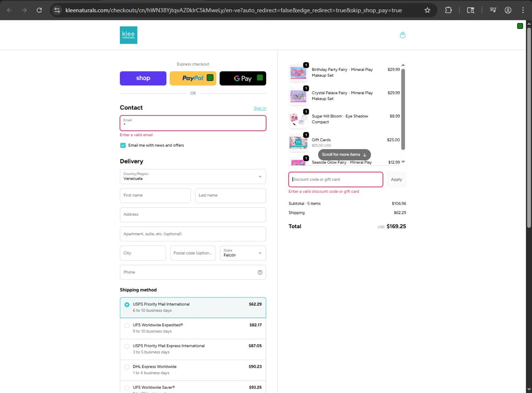Viewport: 532px width, 393px height.
Task: Click the Enter a valid email error text
Action: pos(136,135)
